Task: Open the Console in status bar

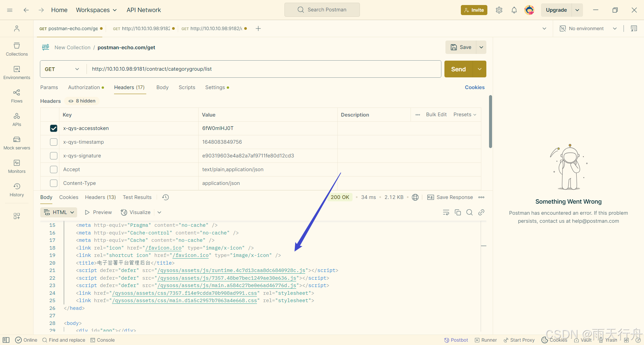Action: [x=103, y=340]
